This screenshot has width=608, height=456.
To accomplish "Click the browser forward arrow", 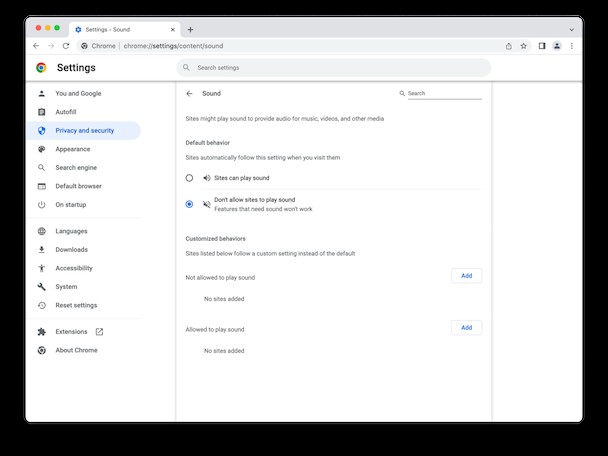I will pyautogui.click(x=51, y=46).
